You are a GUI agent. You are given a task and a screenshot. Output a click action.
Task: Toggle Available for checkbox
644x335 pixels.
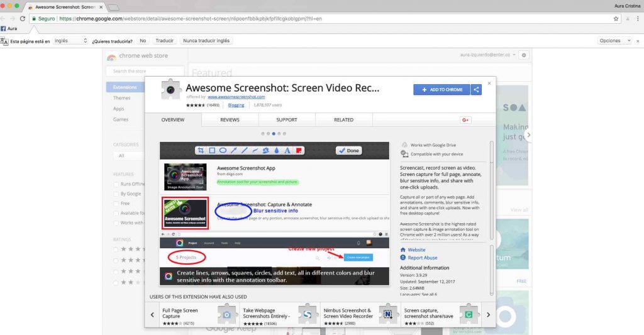[116, 214]
